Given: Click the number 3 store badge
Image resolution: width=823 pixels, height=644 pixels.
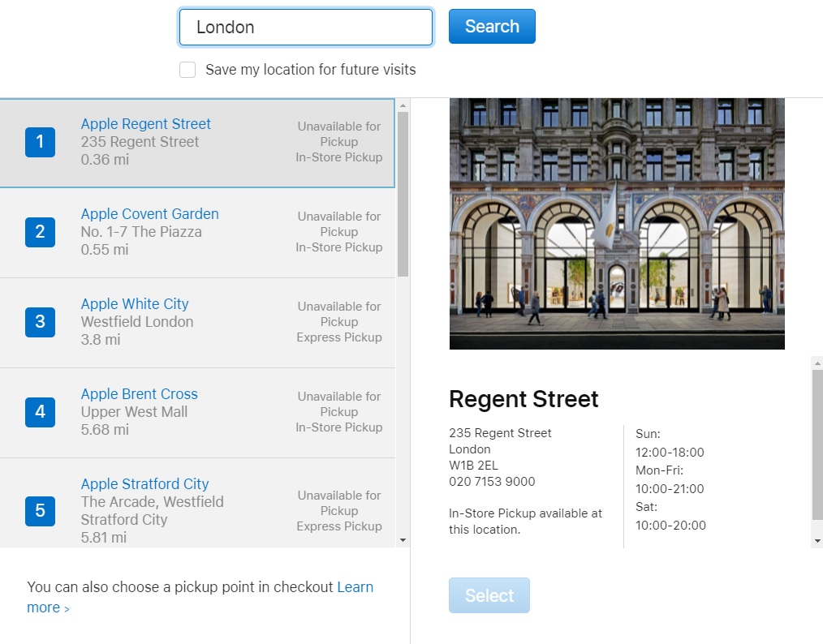Looking at the screenshot, I should [x=40, y=322].
